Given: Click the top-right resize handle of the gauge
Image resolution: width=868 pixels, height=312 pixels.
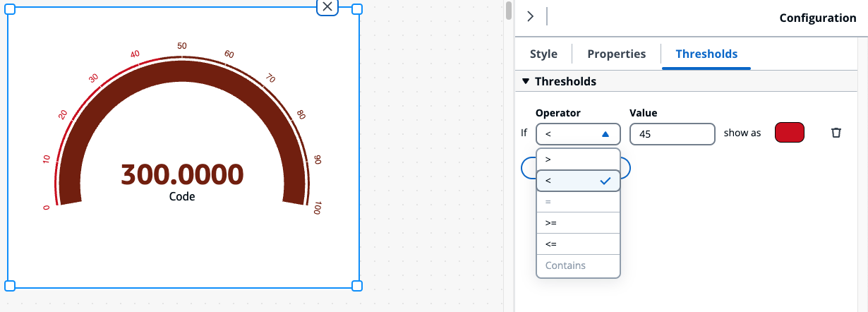Looking at the screenshot, I should 356,9.
